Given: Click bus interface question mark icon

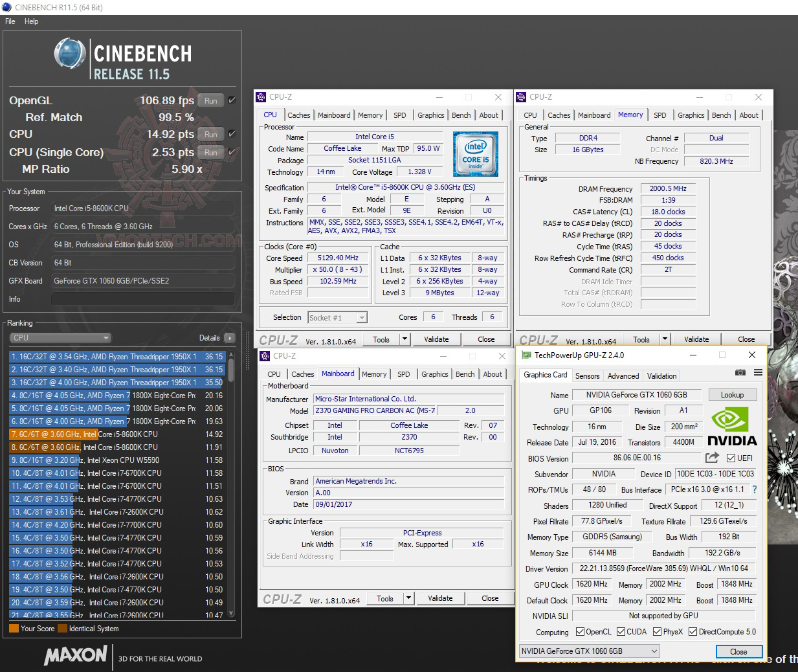Looking at the screenshot, I should pyautogui.click(x=754, y=489).
